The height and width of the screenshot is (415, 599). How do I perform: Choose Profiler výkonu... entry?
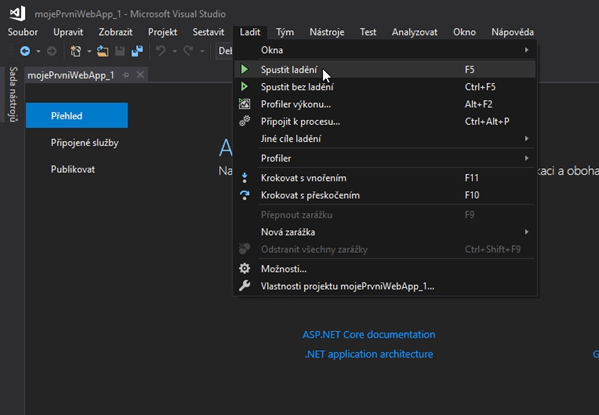[x=385, y=104]
